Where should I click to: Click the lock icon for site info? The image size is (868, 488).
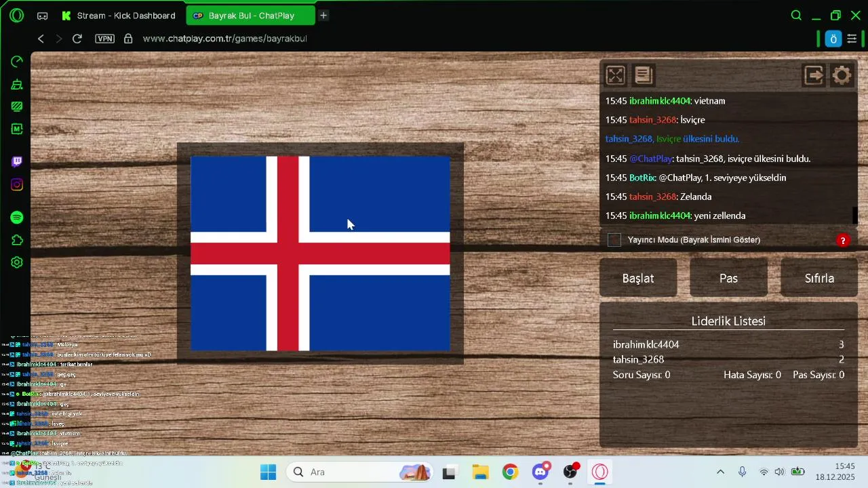128,39
